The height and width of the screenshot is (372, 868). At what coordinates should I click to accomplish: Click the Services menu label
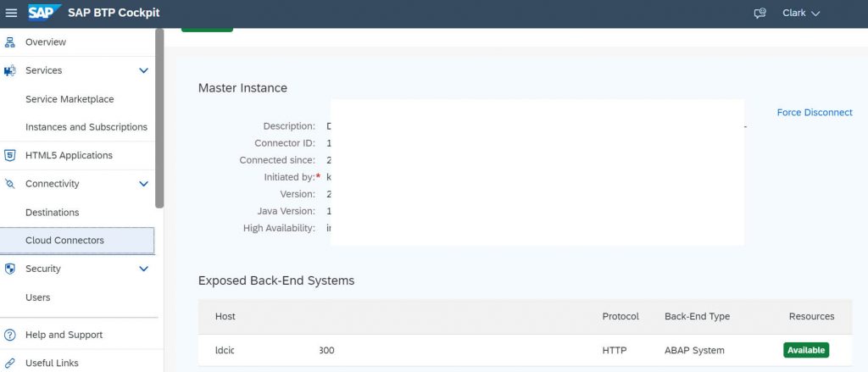[x=44, y=71]
